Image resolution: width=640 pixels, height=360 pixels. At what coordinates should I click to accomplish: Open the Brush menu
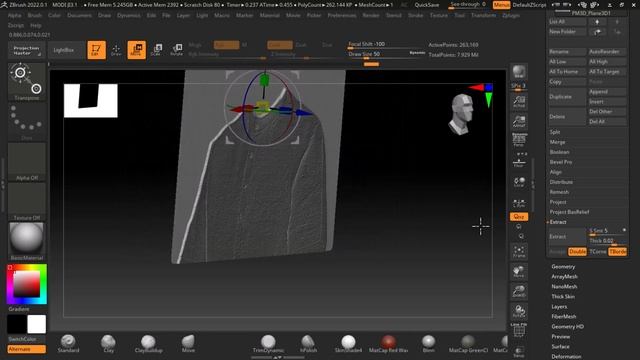coord(35,15)
